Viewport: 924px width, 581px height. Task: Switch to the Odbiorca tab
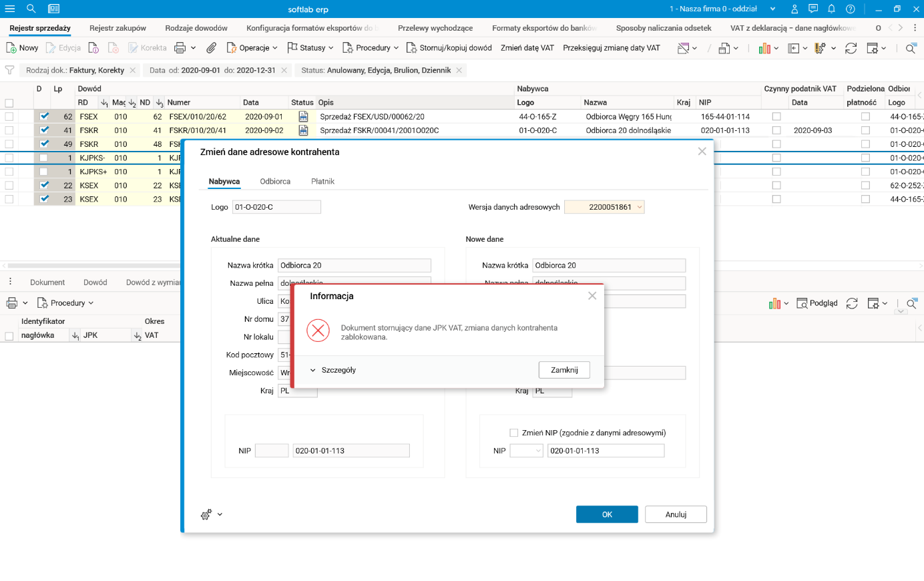(275, 182)
